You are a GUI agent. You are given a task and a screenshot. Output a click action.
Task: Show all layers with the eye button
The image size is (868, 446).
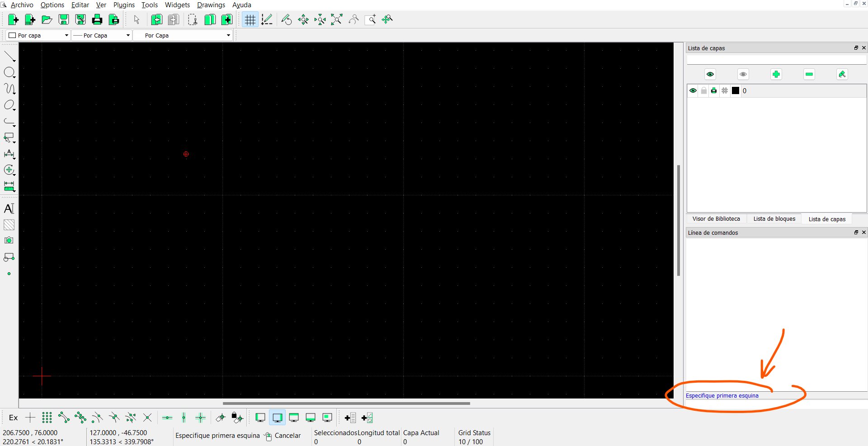point(710,74)
